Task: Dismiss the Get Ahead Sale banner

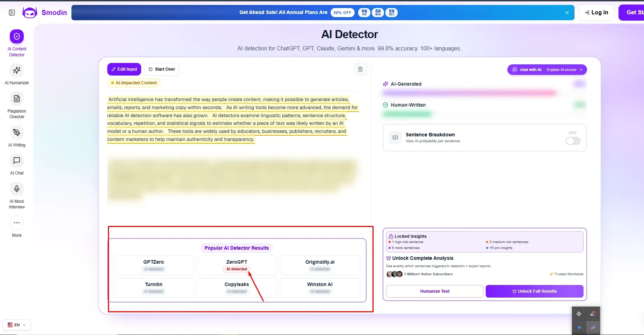Action: [x=567, y=13]
